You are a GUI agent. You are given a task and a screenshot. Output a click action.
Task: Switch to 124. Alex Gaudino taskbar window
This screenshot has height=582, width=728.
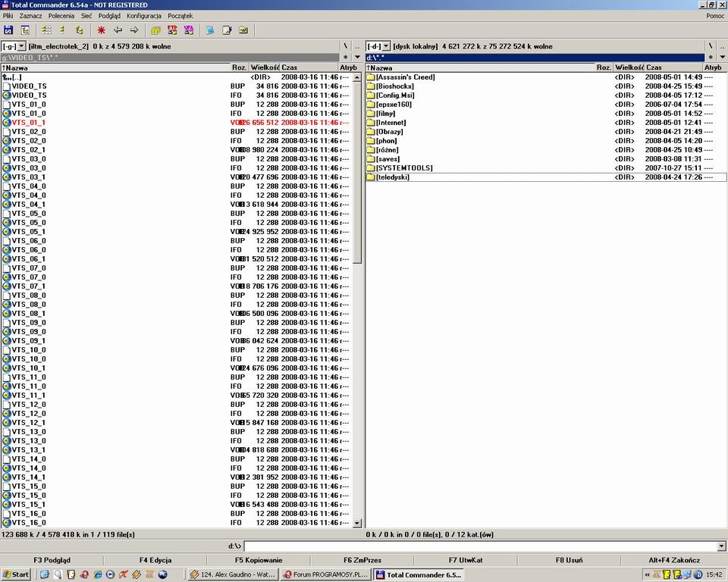233,574
